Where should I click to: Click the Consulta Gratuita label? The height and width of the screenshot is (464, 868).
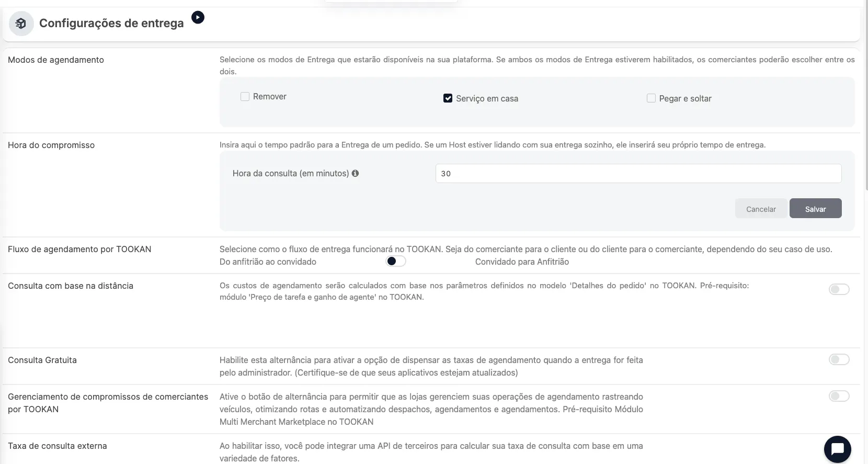click(x=42, y=360)
